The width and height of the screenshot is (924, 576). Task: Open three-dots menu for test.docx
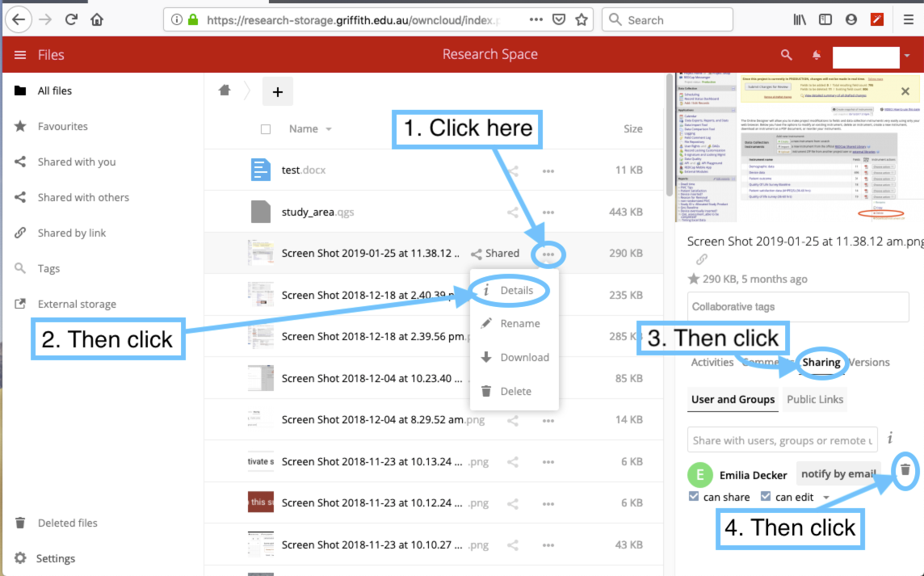coord(548,171)
